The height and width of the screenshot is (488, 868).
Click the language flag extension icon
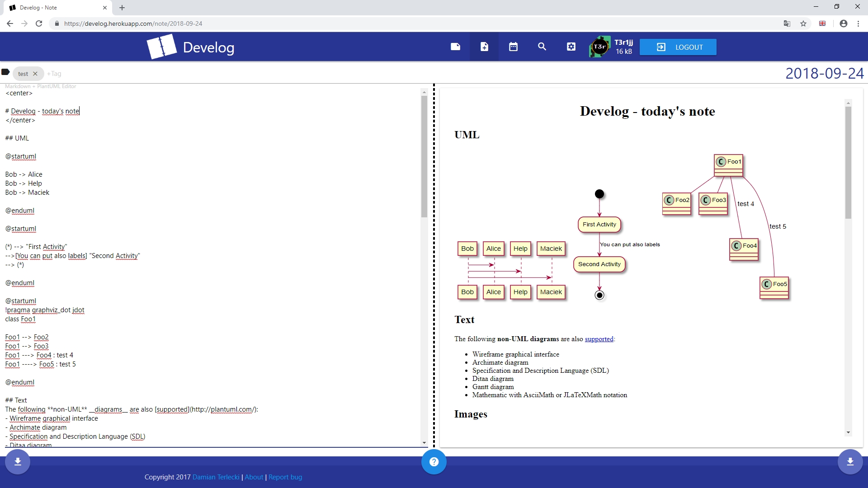[x=822, y=23]
